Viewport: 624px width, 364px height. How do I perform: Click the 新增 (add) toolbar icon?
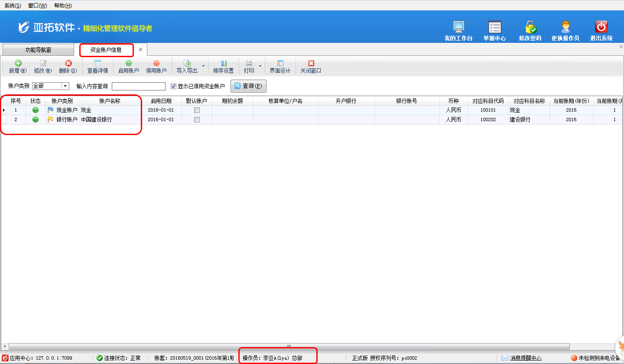[x=18, y=64]
